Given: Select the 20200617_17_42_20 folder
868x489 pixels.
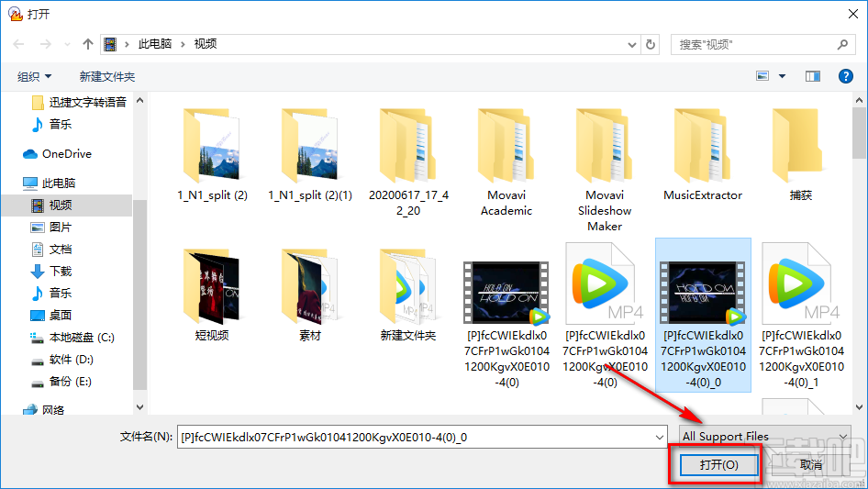Looking at the screenshot, I should (x=408, y=162).
